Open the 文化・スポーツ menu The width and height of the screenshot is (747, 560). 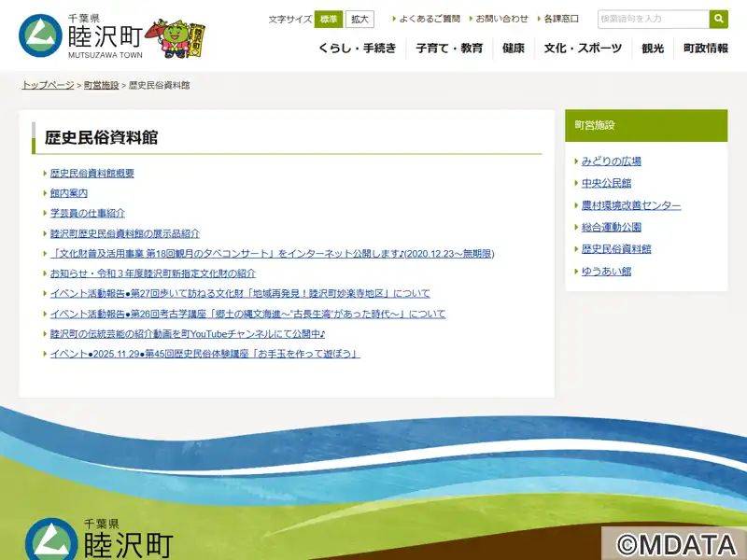pyautogui.click(x=583, y=49)
